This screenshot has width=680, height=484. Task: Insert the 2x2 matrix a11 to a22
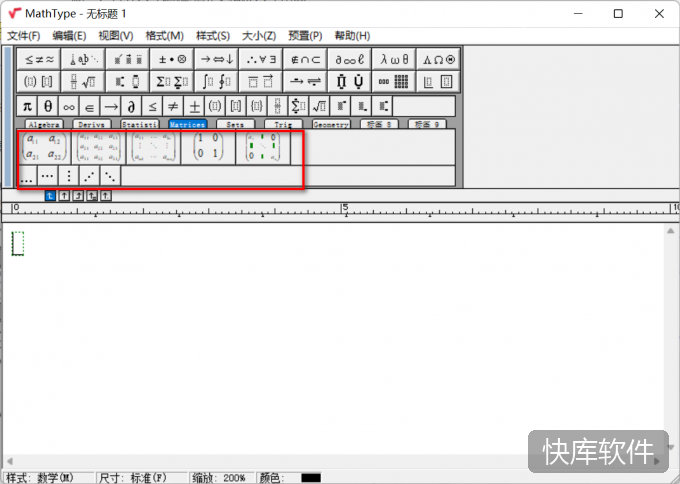click(x=44, y=147)
